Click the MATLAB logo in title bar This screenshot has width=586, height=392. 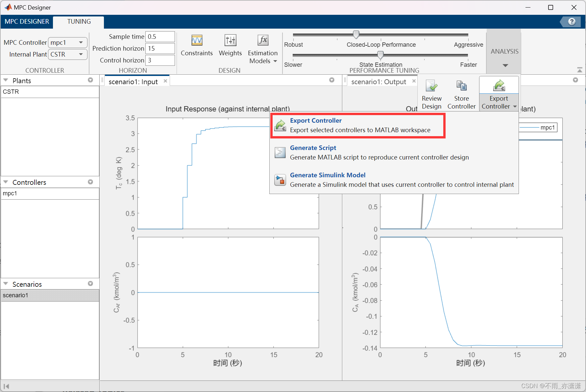[8, 7]
